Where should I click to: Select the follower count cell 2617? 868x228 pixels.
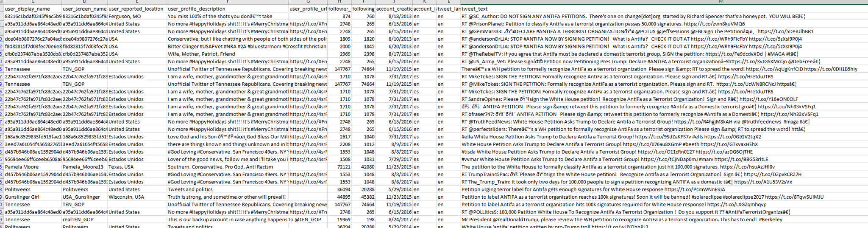point(339,137)
